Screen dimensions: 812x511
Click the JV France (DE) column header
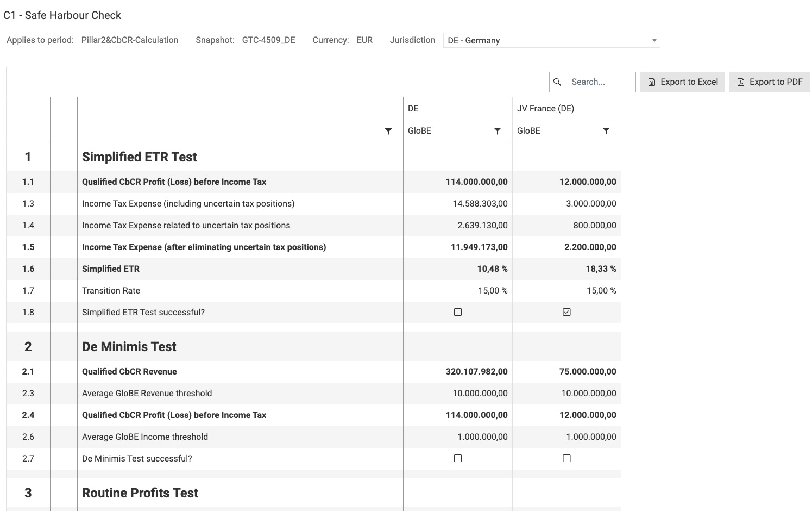545,109
